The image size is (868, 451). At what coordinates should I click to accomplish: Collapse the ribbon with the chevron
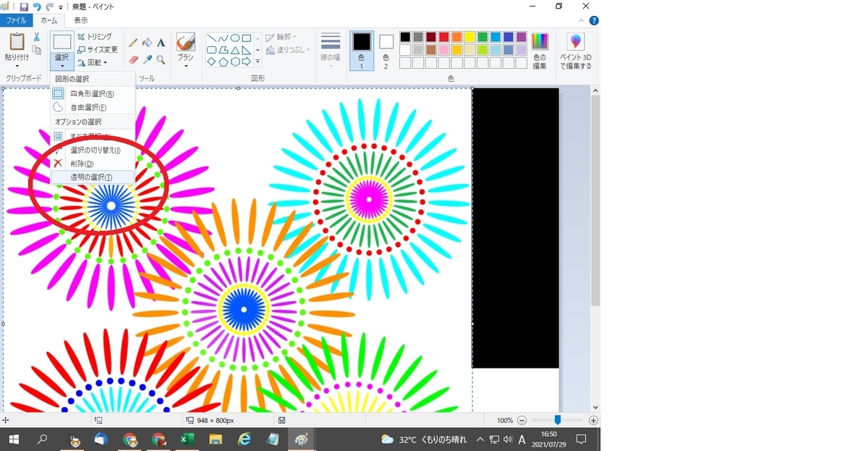[582, 21]
